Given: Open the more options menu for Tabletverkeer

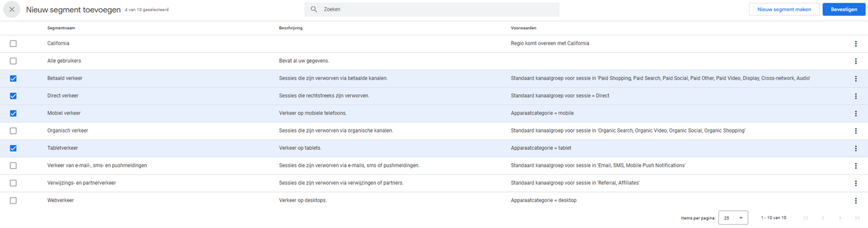Looking at the screenshot, I should coord(856,148).
